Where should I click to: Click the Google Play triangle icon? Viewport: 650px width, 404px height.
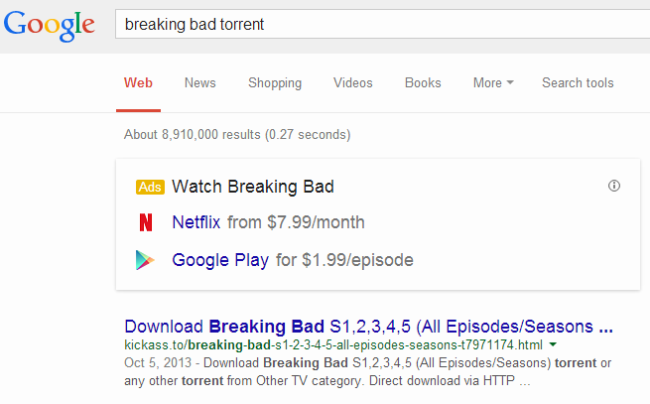point(146,260)
